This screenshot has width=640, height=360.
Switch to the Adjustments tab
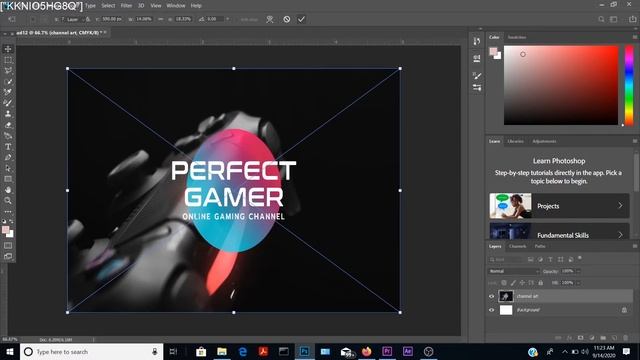(544, 141)
